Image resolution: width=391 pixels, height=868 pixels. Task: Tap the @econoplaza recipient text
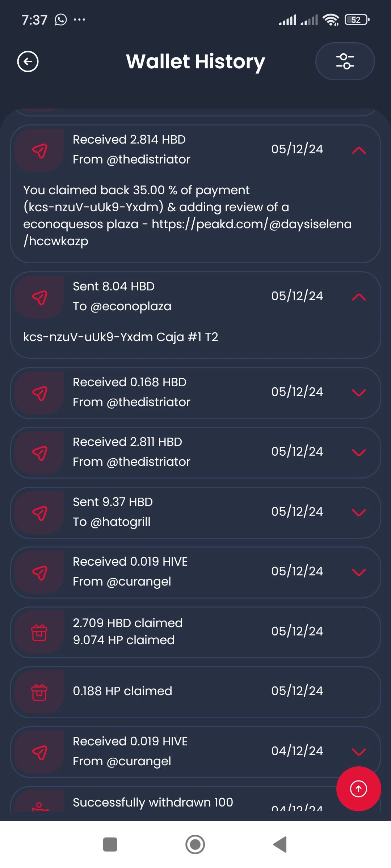pos(131,306)
